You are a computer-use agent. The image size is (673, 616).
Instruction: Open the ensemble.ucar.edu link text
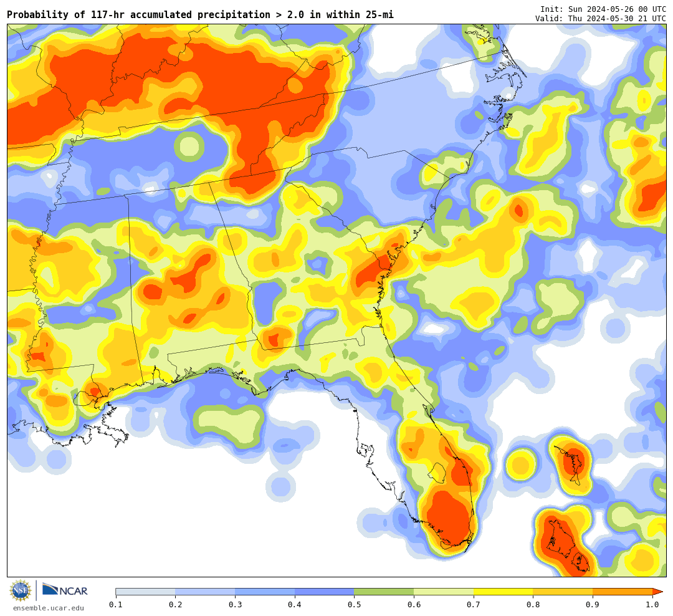pyautogui.click(x=49, y=608)
